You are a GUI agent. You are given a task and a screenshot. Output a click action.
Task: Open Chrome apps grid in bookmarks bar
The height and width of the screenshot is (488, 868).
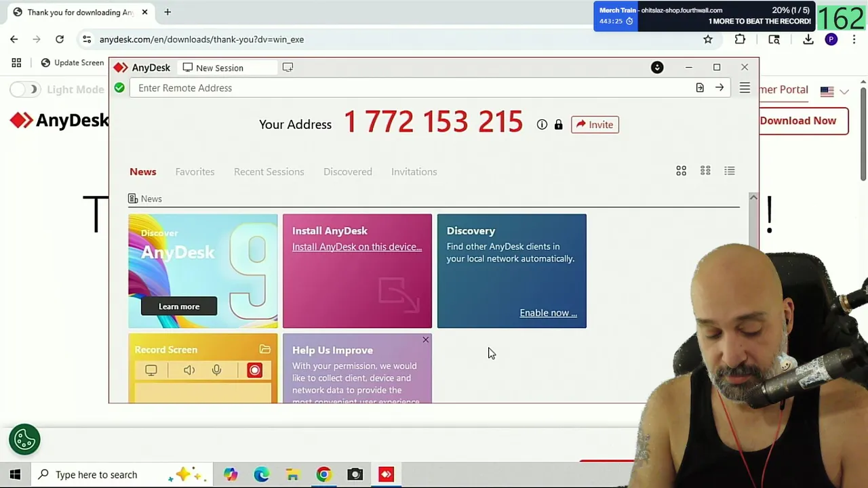click(16, 62)
